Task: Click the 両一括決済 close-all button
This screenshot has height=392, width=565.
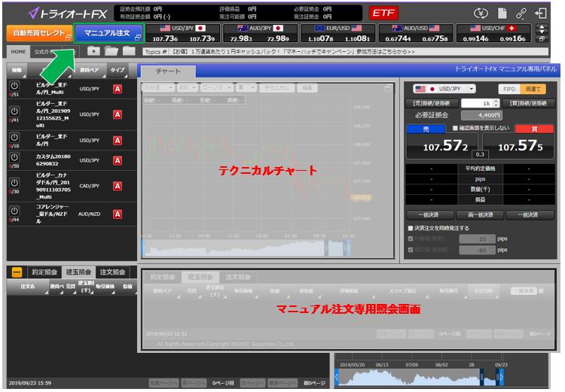Action: coord(481,215)
